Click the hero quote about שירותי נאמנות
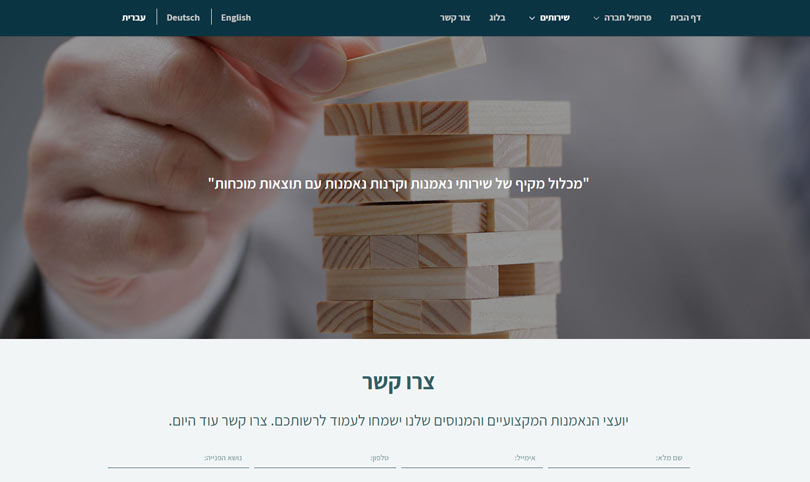Screen dimensions: 810x482 398,184
